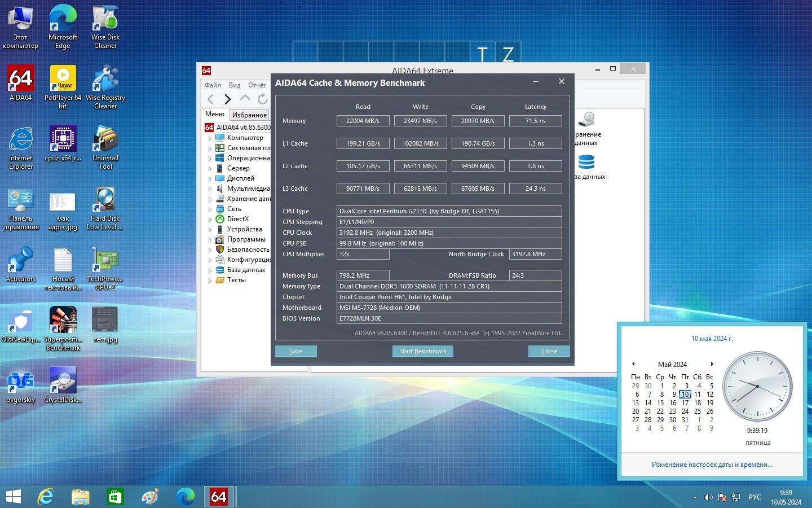Open the AIDA64 desktop shortcut
Image resolution: width=812 pixels, height=508 pixels.
coord(21,83)
